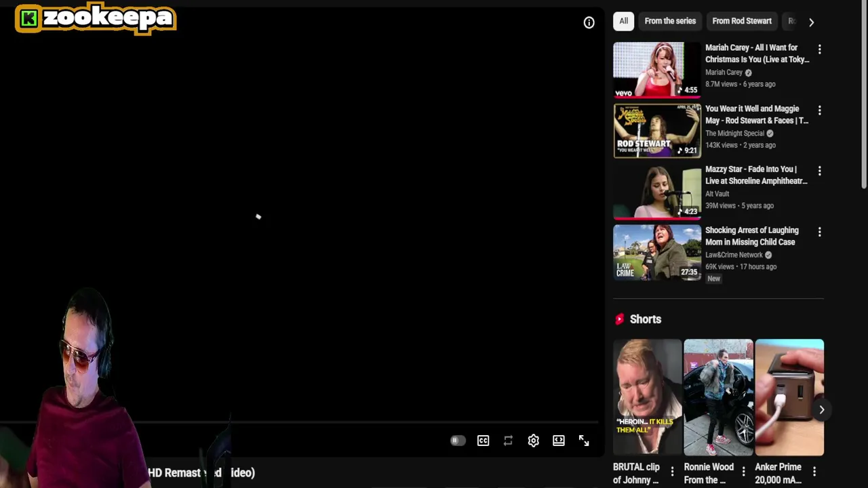Select the From the series chip
Screen dimensions: 868x488
(670, 21)
